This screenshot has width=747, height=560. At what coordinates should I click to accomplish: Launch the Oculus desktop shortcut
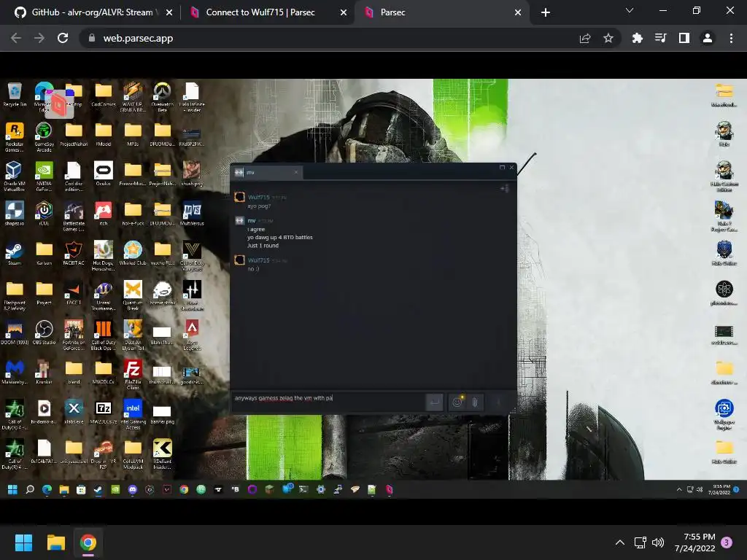103,174
